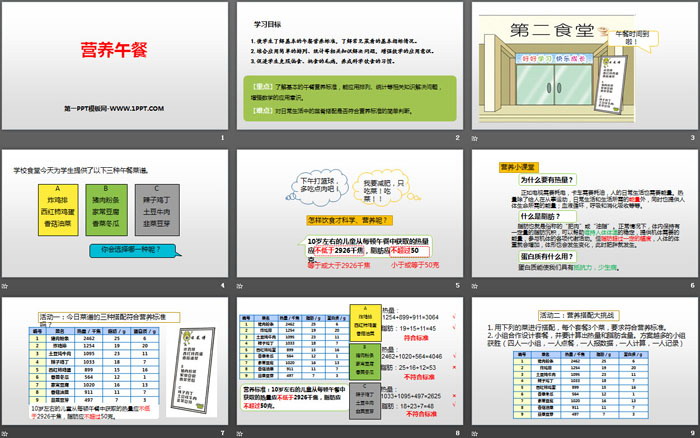Click slide number label 3
This screenshot has width=700, height=438.
pos(692,138)
